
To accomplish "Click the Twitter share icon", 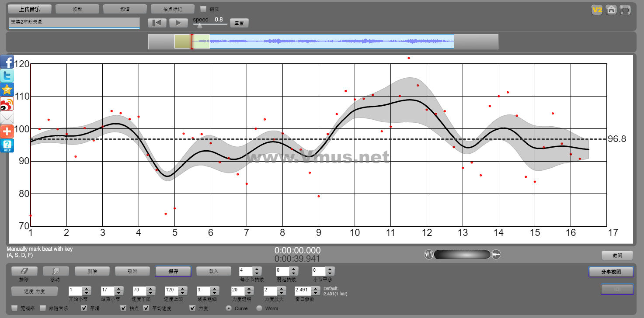I will [7, 76].
